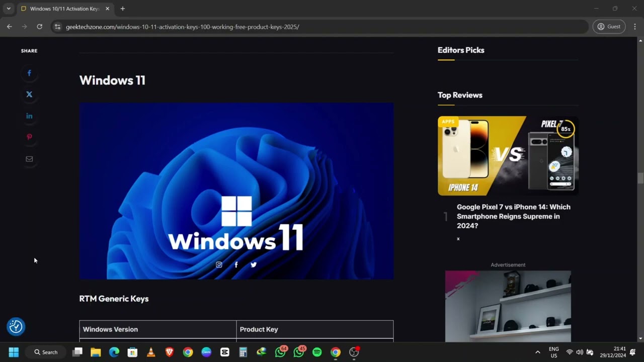
Task: Open the Windows Start menu
Action: pyautogui.click(x=14, y=352)
